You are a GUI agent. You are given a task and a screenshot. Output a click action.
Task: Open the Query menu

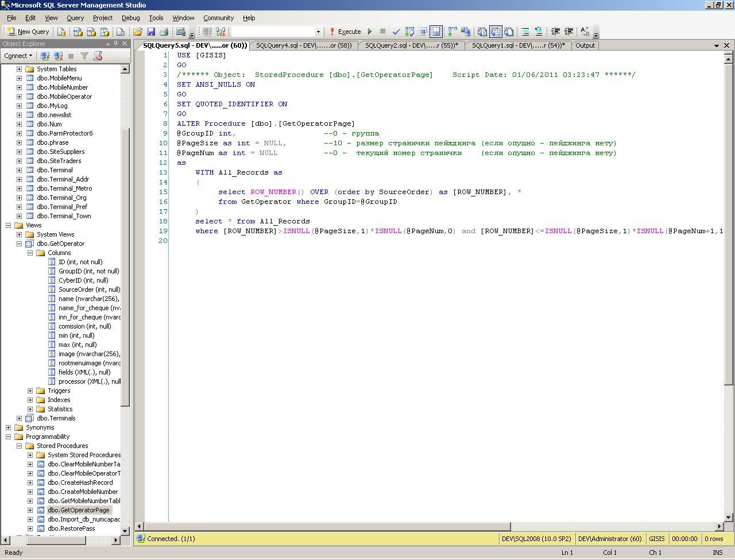point(75,18)
